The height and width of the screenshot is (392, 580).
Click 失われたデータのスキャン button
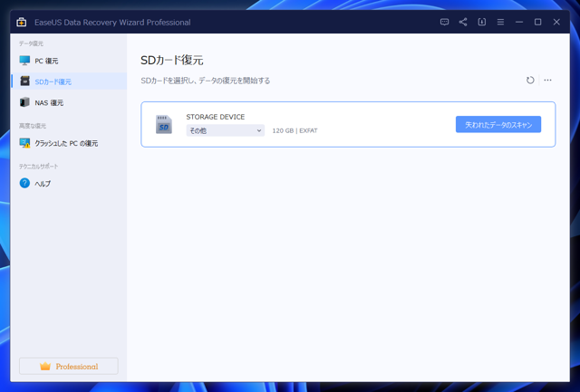pyautogui.click(x=498, y=125)
